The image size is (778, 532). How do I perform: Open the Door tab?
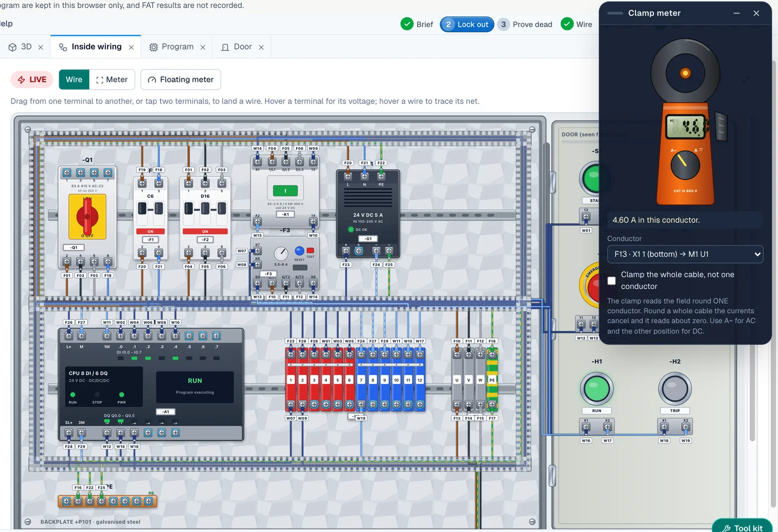pyautogui.click(x=236, y=47)
